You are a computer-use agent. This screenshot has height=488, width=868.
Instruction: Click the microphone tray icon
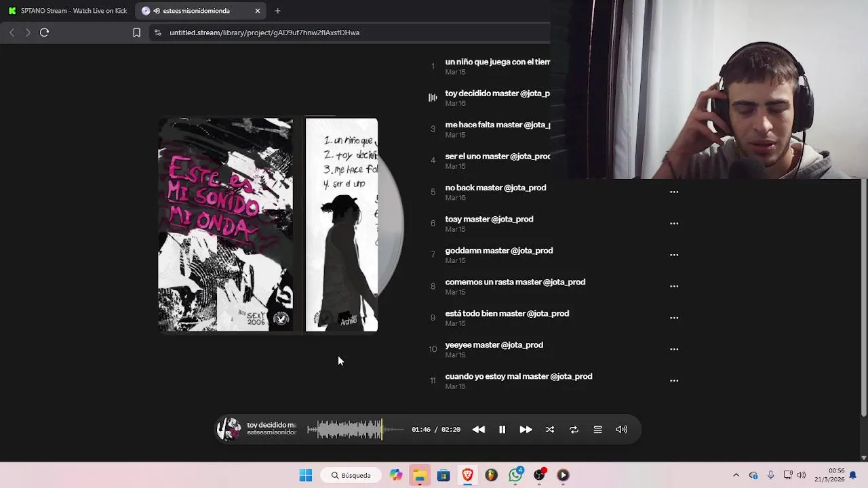tap(770, 475)
